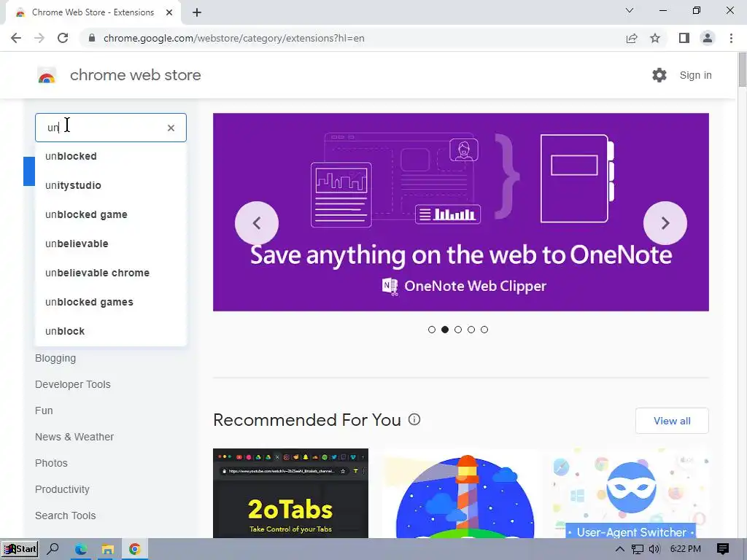Click the browser forward arrow
Image resolution: width=747 pixels, height=560 pixels.
[39, 38]
